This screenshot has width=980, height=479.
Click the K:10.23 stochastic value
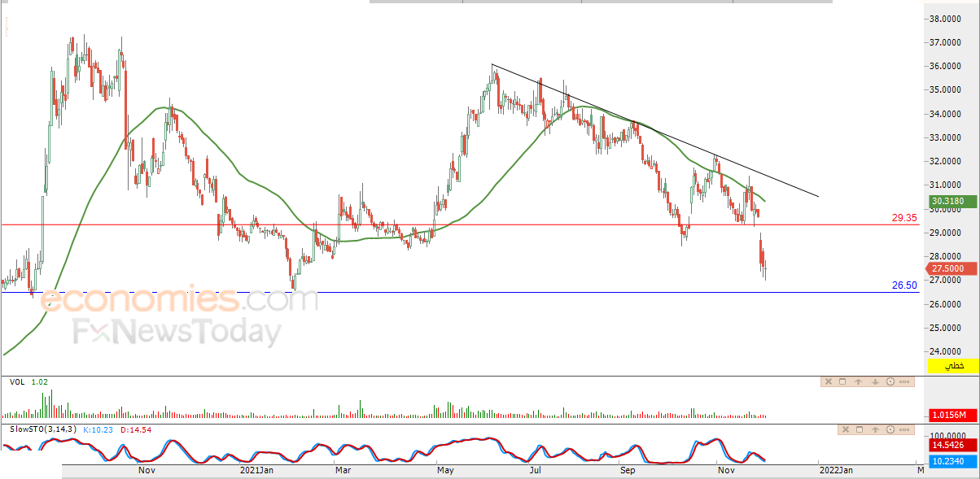point(98,429)
